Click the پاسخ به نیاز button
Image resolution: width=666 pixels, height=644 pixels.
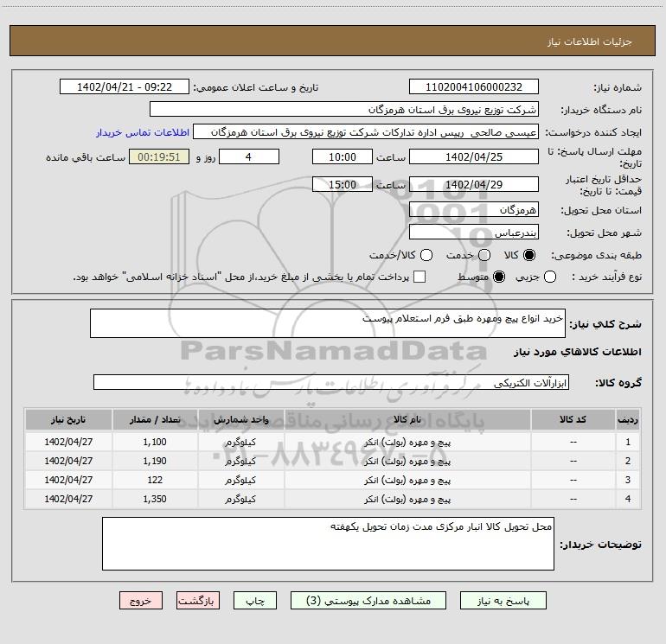pyautogui.click(x=503, y=601)
